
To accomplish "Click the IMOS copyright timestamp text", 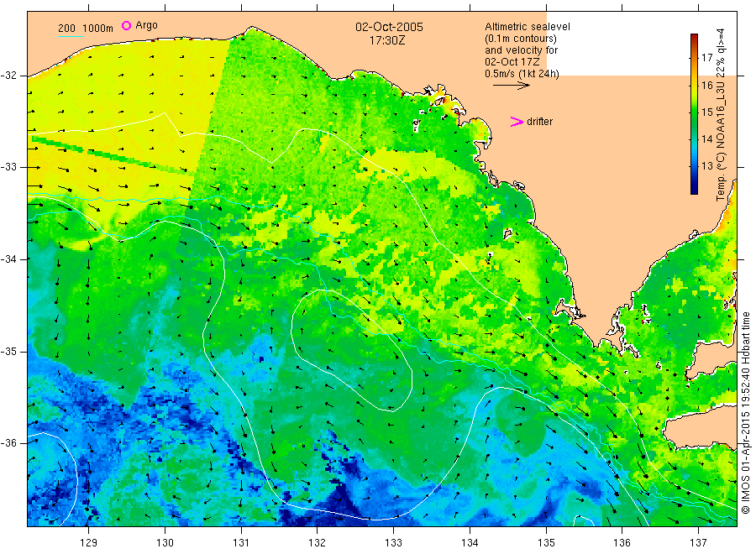I will (745, 412).
